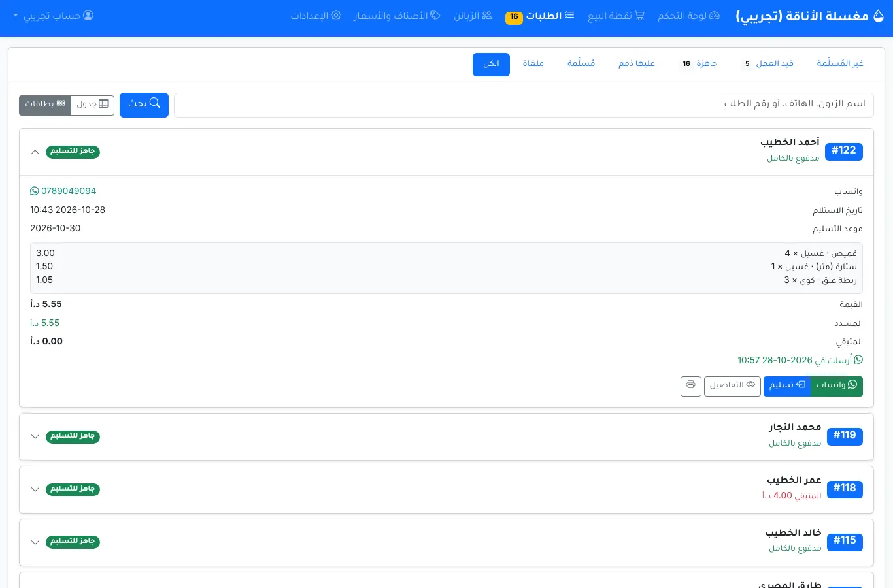Select the الكل all orders tab
893x588 pixels.
tap(491, 64)
